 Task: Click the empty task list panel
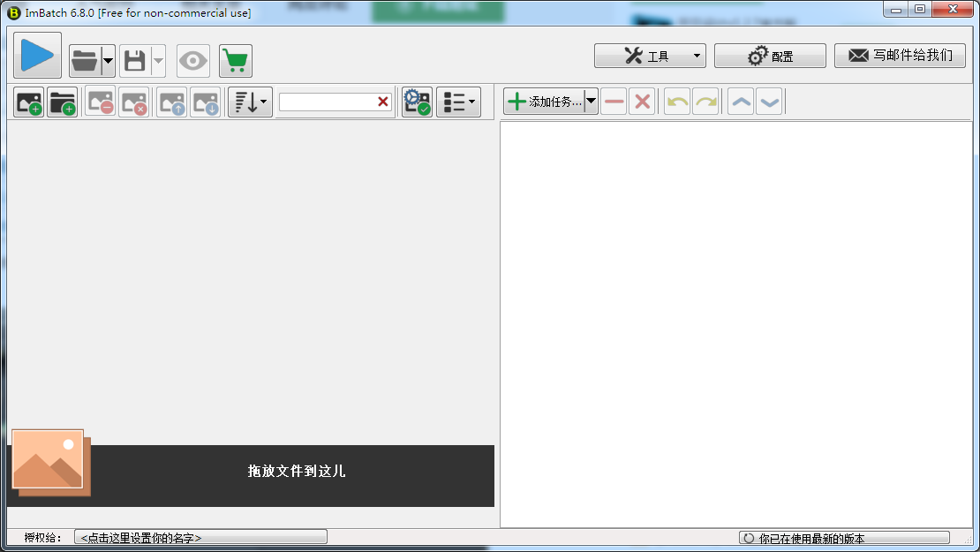coord(736,324)
